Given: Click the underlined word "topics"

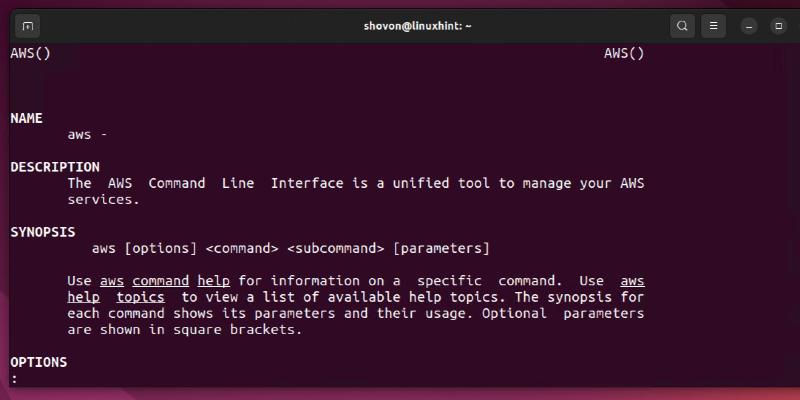Looking at the screenshot, I should [141, 297].
